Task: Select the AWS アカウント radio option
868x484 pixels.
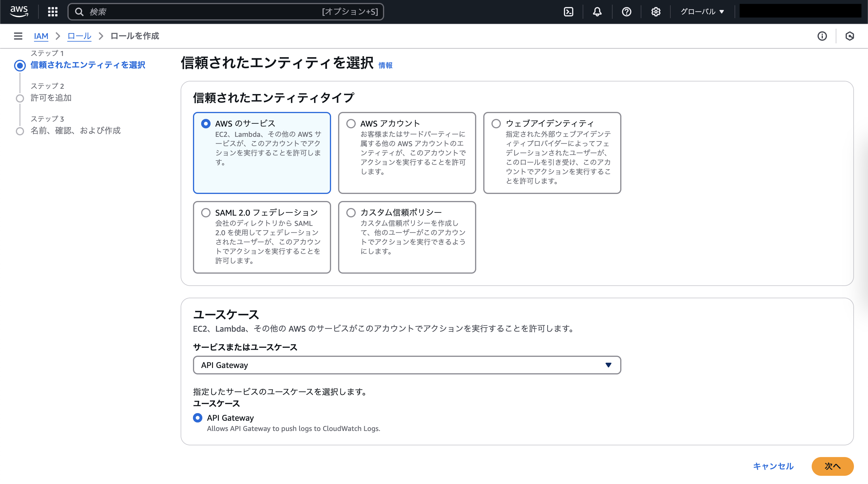Action: 351,124
